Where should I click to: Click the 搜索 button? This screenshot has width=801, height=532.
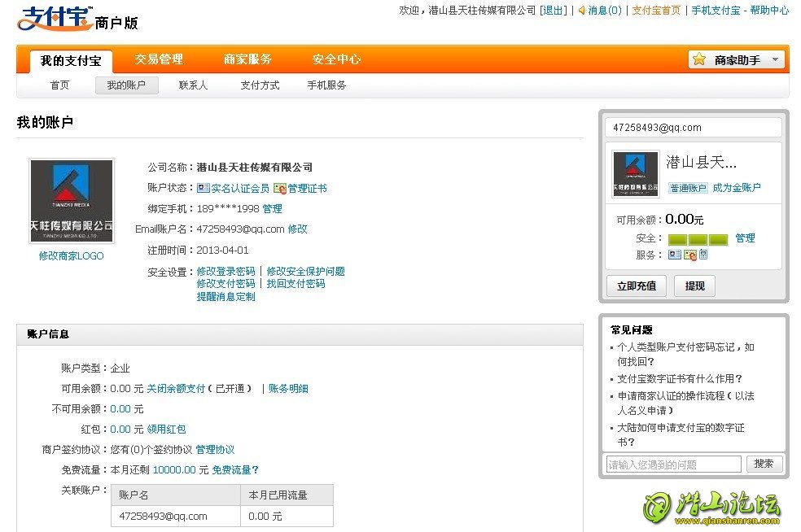click(x=764, y=464)
